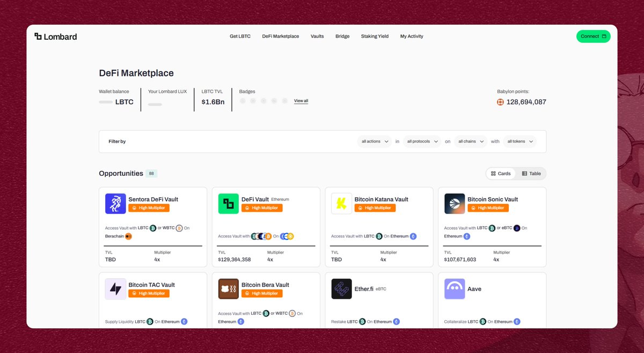This screenshot has height=353, width=644.
Task: Click the Ethereum label beside DeFi Vault
Action: point(280,199)
